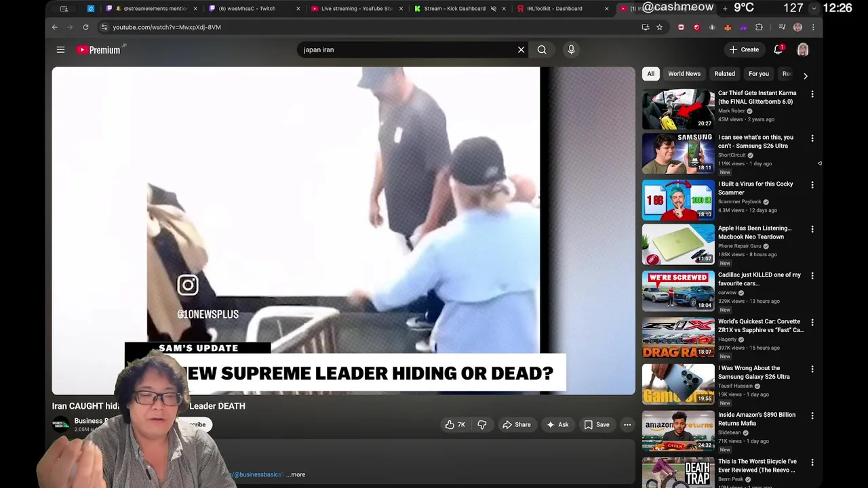
Task: Dislike the video with thumbs down
Action: [x=482, y=424]
